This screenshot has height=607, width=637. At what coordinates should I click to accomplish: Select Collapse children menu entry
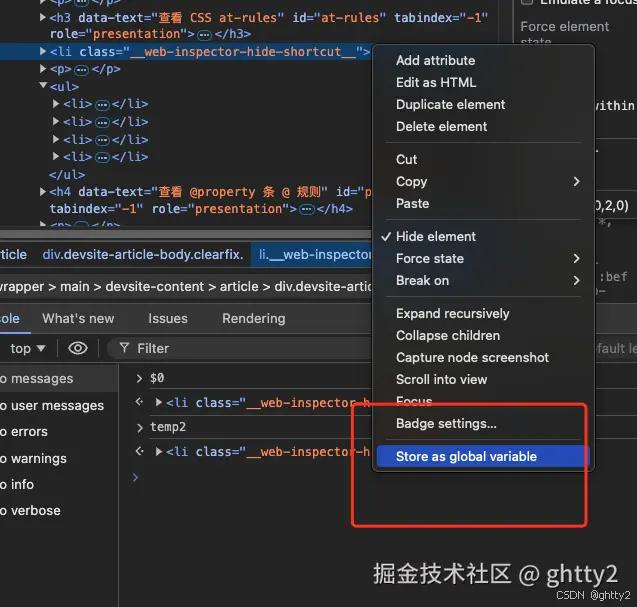pos(448,335)
